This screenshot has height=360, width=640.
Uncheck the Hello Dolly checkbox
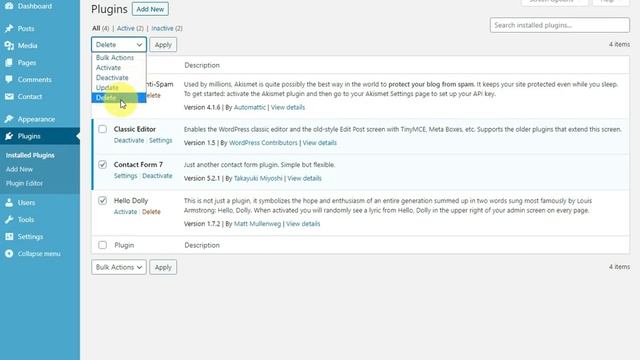[x=102, y=200]
